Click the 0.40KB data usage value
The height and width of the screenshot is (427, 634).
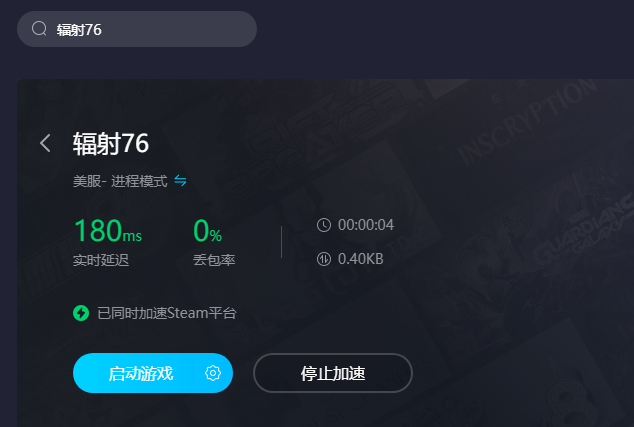[360, 259]
